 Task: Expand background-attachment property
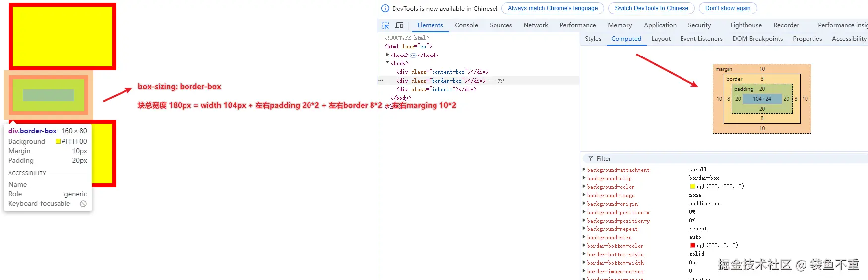click(x=584, y=169)
